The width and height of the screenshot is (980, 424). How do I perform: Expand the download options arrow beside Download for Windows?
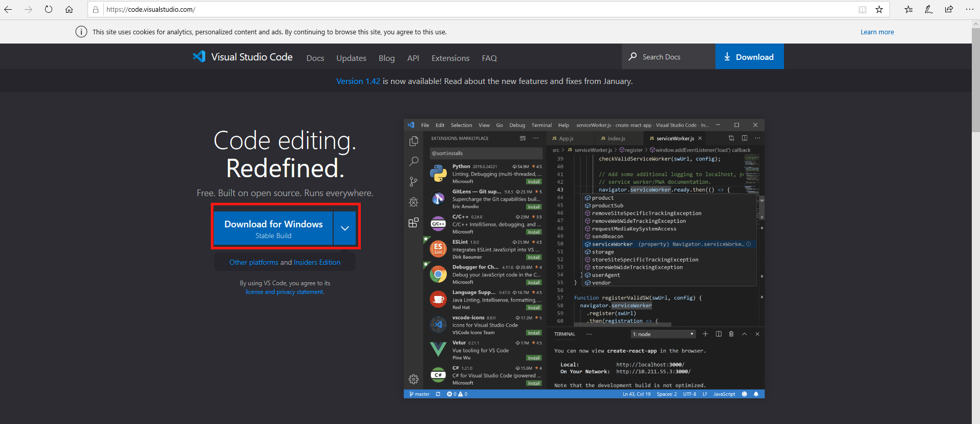(x=345, y=228)
